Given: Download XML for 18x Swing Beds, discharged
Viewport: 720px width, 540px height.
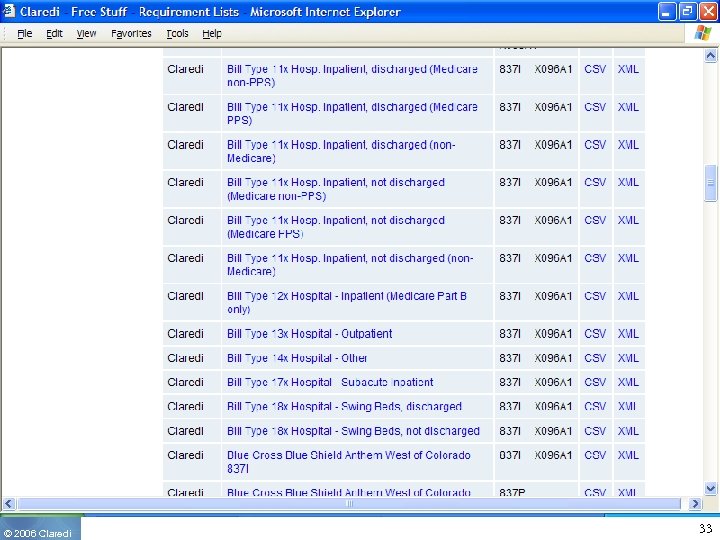Looking at the screenshot, I should coord(628,407).
